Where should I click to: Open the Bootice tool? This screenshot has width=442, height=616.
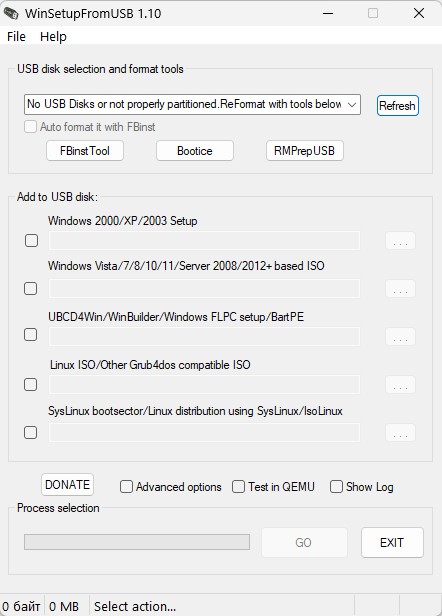195,151
